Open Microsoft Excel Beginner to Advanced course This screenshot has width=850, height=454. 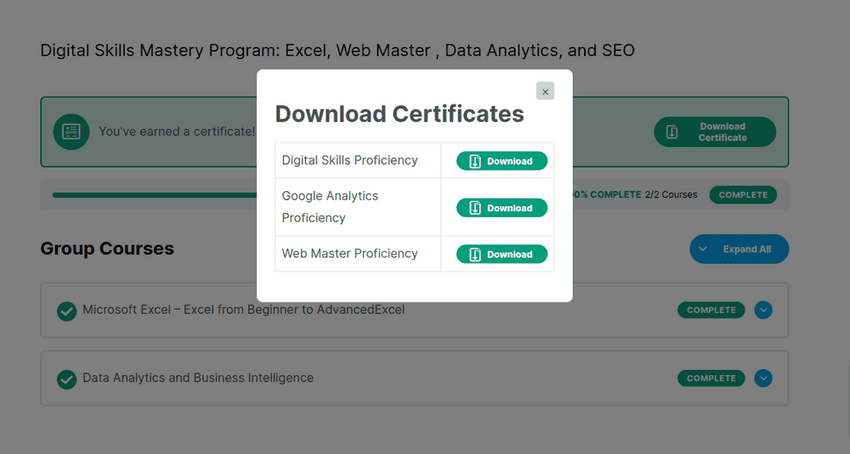(x=243, y=310)
